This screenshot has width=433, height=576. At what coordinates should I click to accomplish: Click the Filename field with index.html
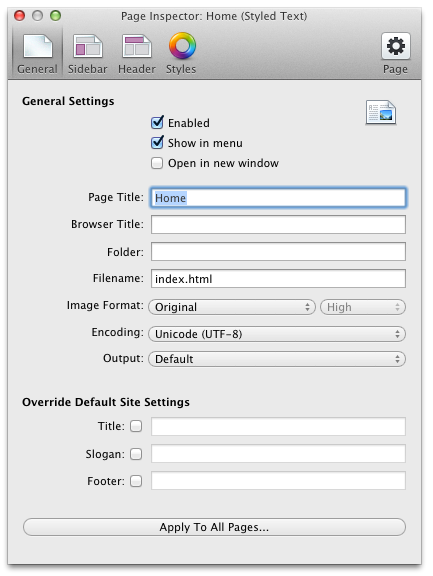[x=278, y=278]
